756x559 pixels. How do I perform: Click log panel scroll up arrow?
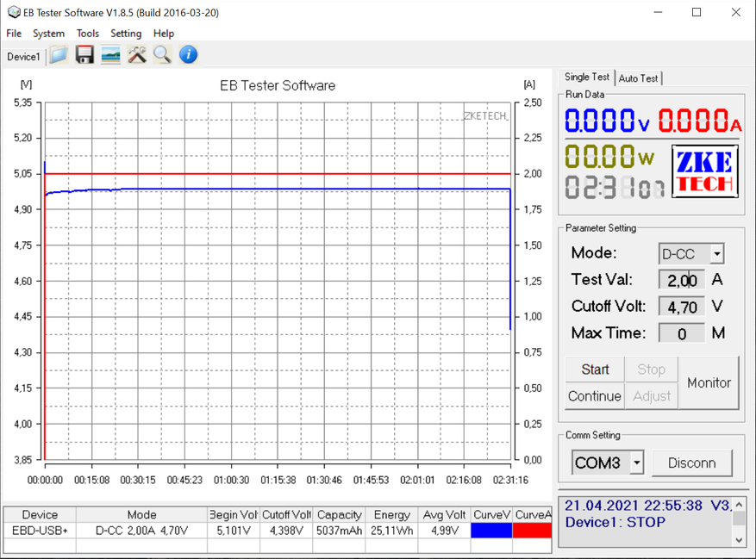click(739, 505)
